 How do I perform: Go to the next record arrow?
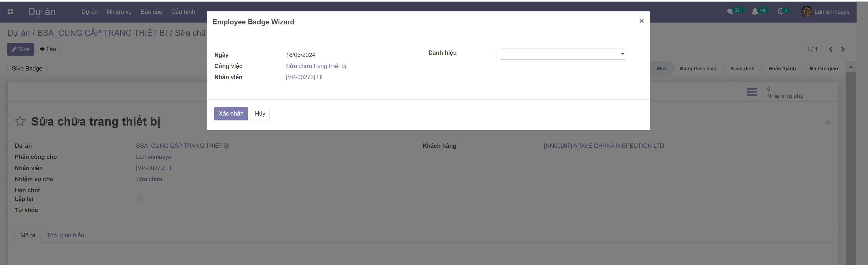pos(843,49)
